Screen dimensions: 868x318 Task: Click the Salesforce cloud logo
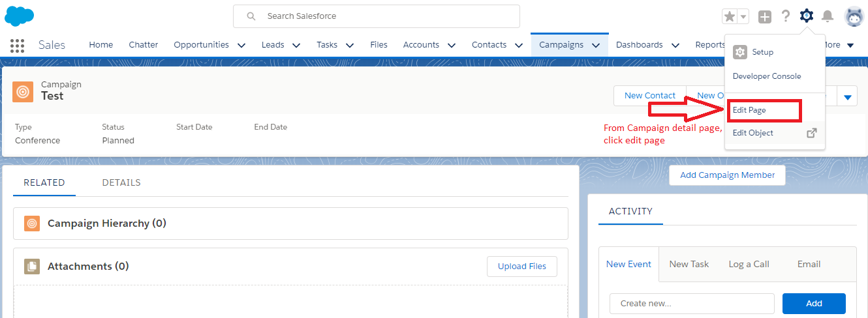pos(19,16)
